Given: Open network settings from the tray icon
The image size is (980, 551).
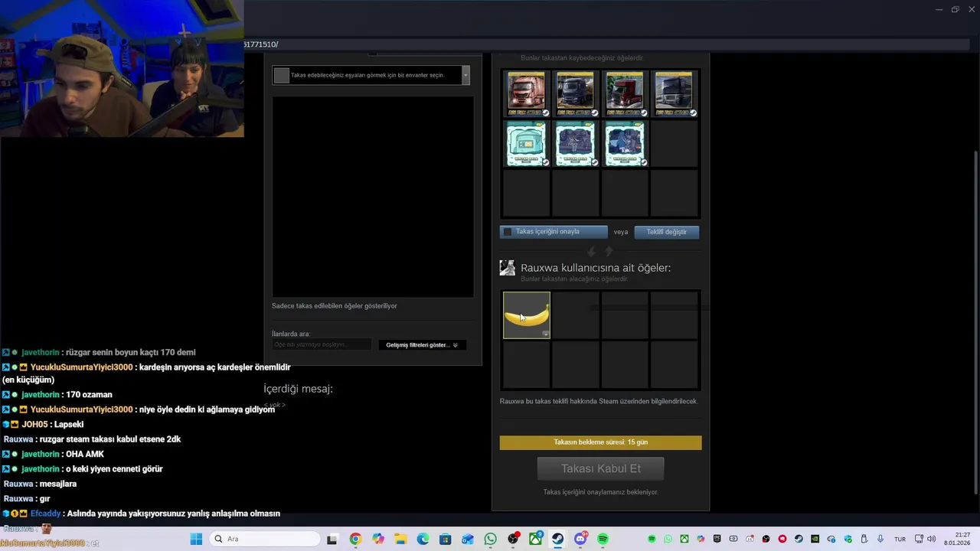Looking at the screenshot, I should point(919,539).
